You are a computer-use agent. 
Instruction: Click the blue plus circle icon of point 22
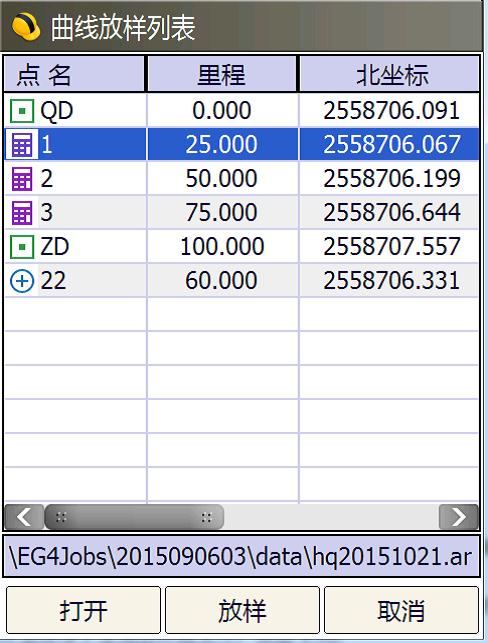(21, 281)
